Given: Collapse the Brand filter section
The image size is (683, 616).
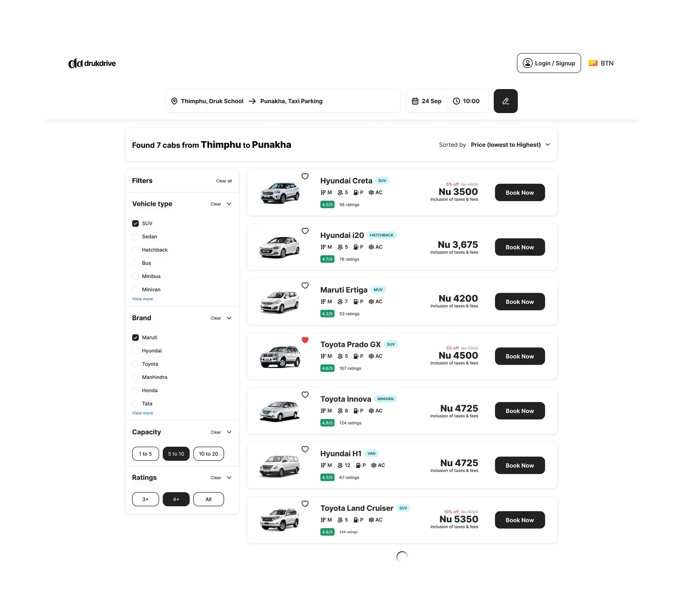Looking at the screenshot, I should click(229, 318).
